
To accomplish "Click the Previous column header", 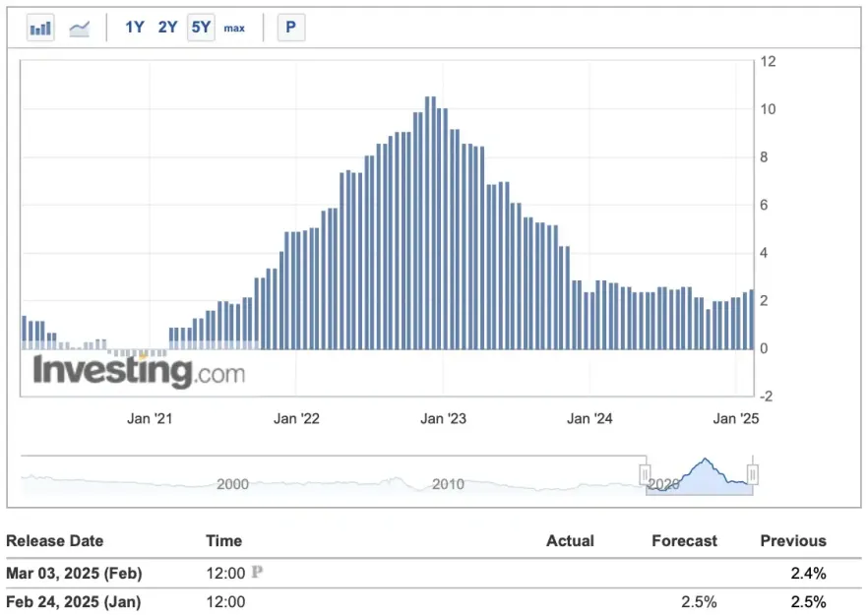I will (792, 540).
